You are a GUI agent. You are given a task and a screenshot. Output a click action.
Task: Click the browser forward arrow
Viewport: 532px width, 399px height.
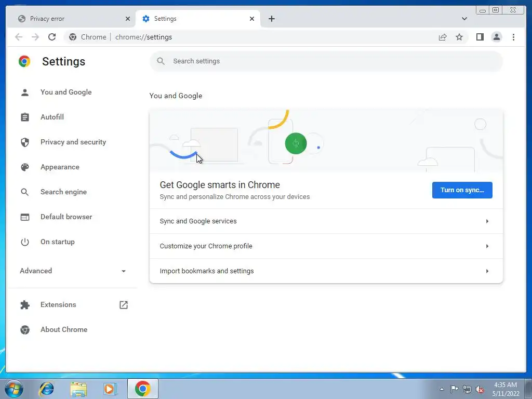pyautogui.click(x=35, y=37)
